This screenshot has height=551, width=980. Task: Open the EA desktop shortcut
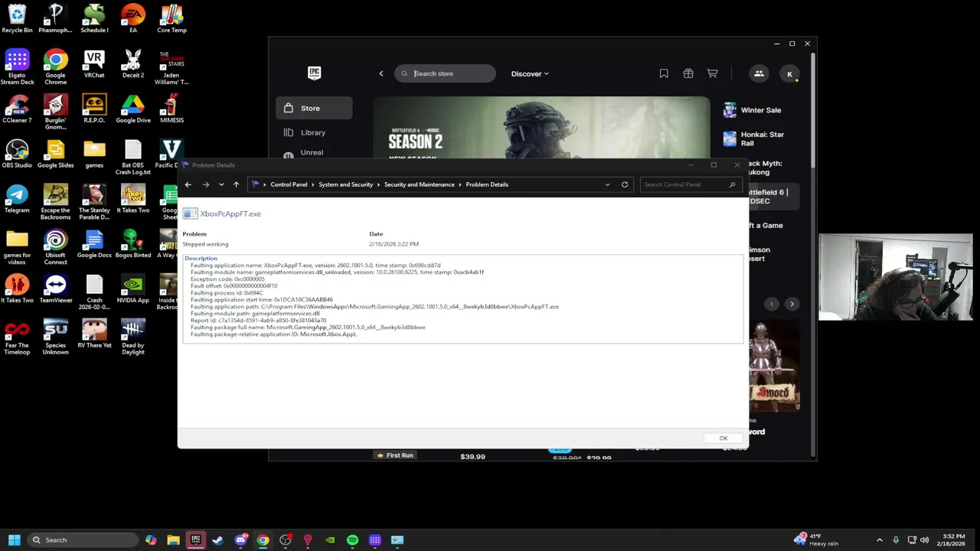coord(132,19)
